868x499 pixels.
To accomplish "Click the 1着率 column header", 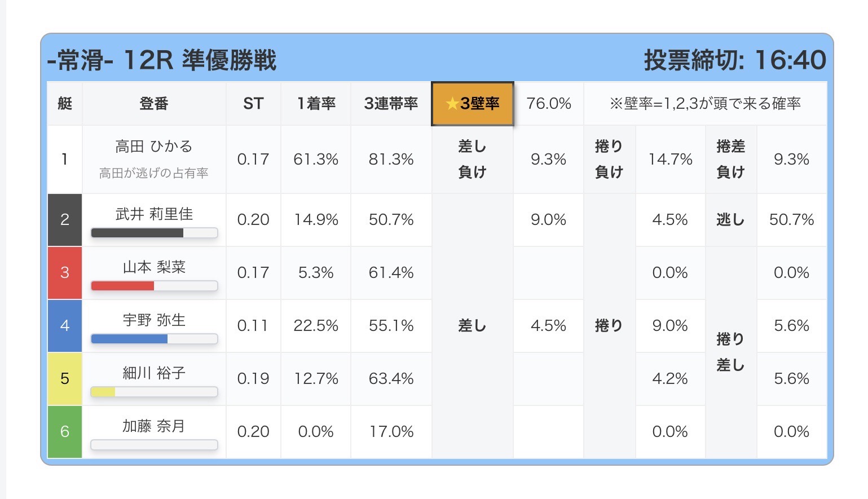I will point(316,104).
